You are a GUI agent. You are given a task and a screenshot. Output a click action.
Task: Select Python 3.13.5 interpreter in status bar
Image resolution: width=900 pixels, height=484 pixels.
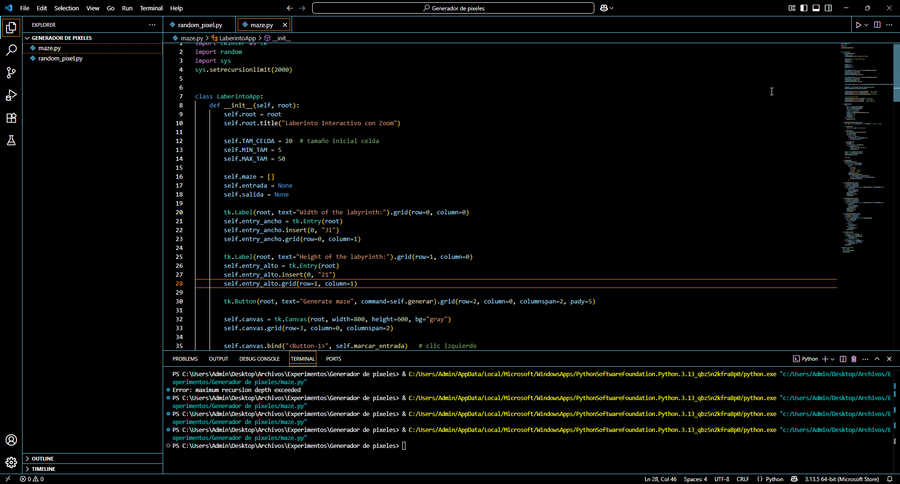841,479
